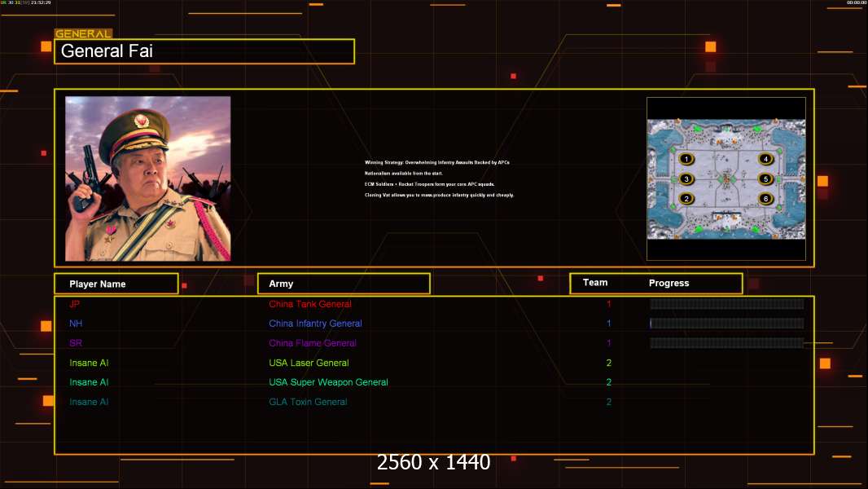Click USA Super Weapon General entry
This screenshot has width=868, height=489.
point(328,382)
